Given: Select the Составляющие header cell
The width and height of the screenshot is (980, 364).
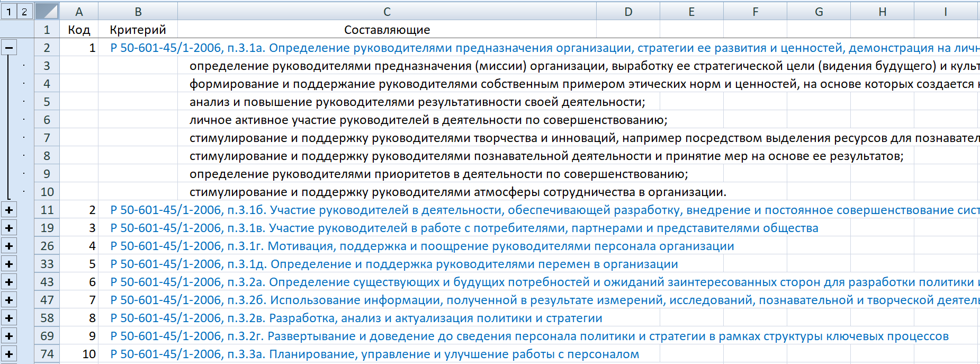Looking at the screenshot, I should click(x=386, y=30).
